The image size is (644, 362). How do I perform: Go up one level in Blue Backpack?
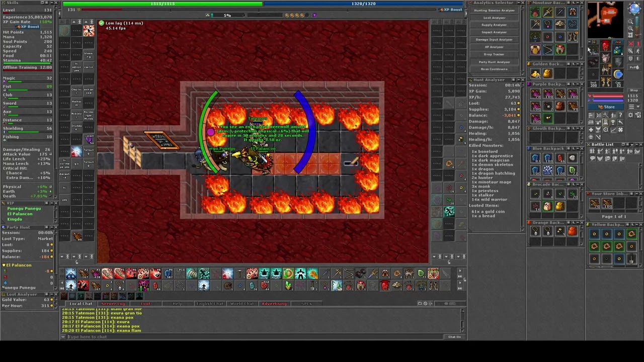point(574,148)
